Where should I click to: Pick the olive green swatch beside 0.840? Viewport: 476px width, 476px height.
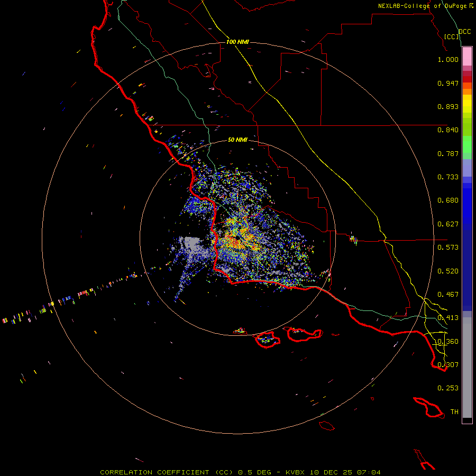(x=467, y=127)
